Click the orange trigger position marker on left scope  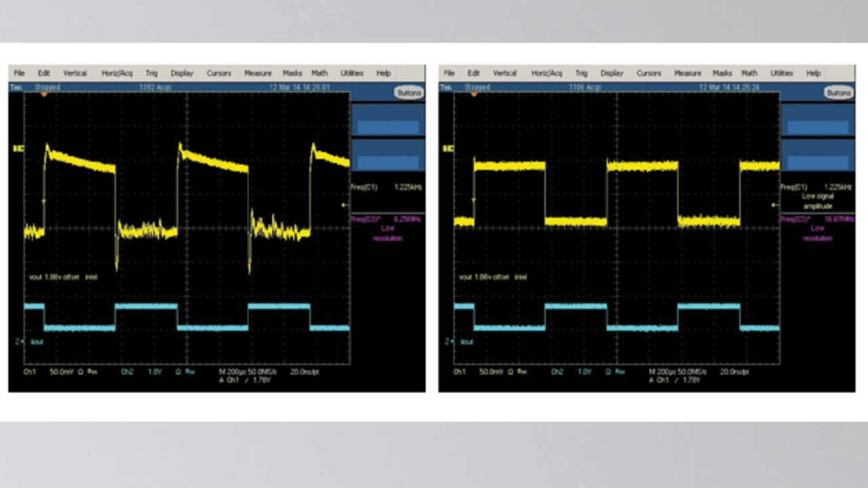pyautogui.click(x=44, y=94)
